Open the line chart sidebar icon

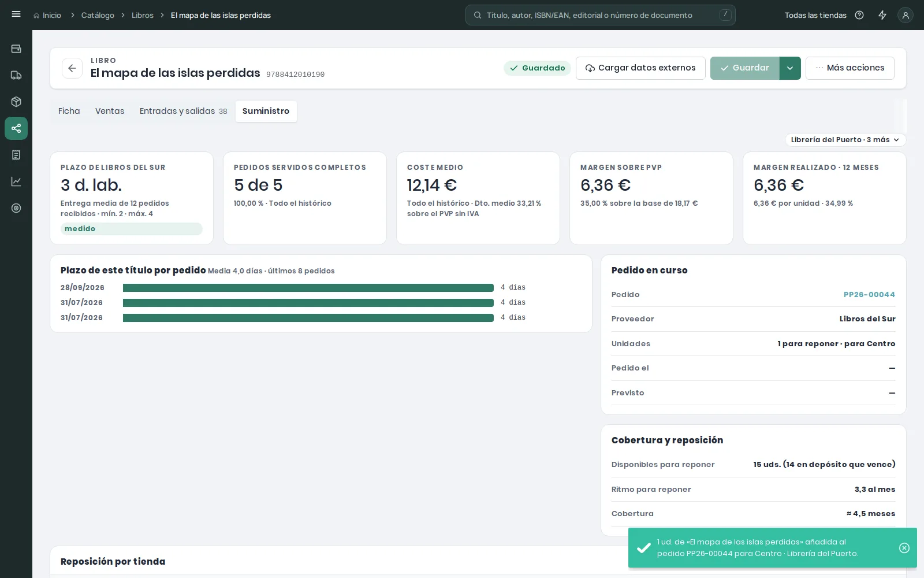point(16,181)
